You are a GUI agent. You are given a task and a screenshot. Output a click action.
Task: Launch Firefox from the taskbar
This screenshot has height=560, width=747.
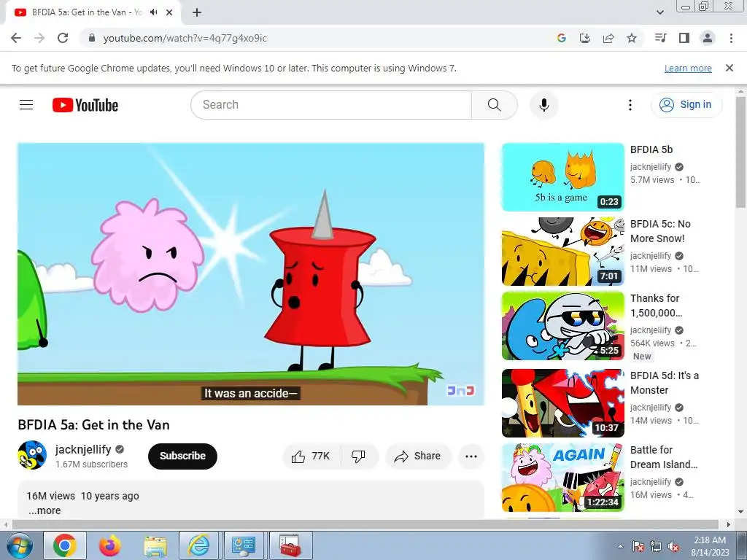coord(110,545)
